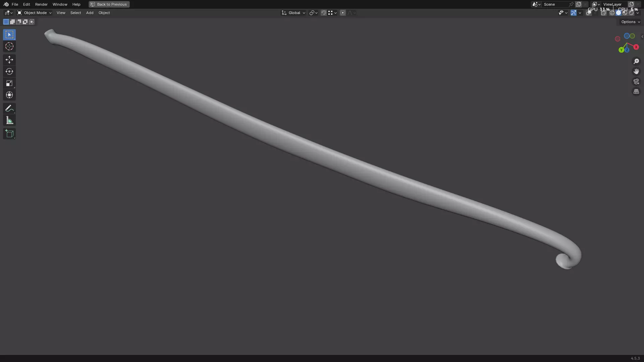Image resolution: width=644 pixels, height=362 pixels.
Task: Select the Rotate tool
Action: point(9,71)
